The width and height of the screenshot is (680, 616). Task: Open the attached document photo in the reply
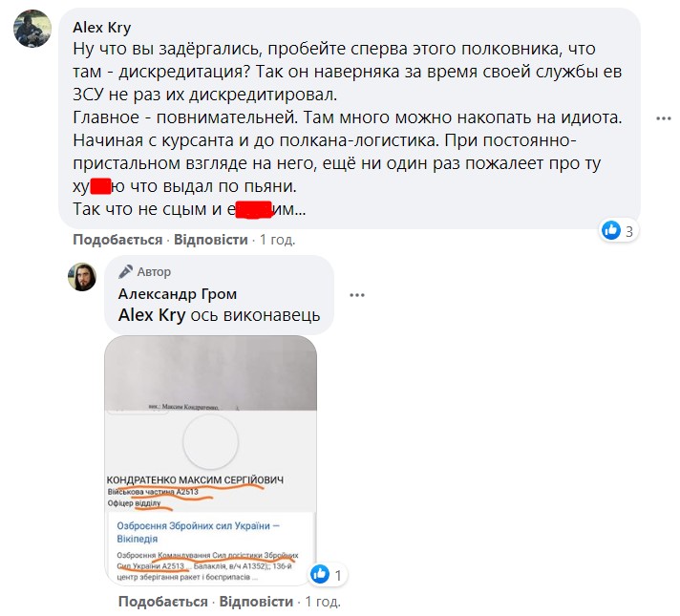[x=211, y=459]
